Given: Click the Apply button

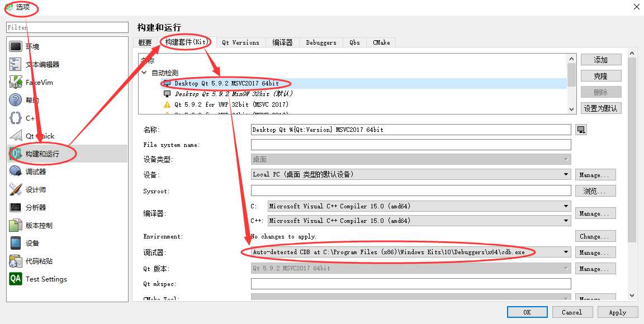Looking at the screenshot, I should point(617,312).
